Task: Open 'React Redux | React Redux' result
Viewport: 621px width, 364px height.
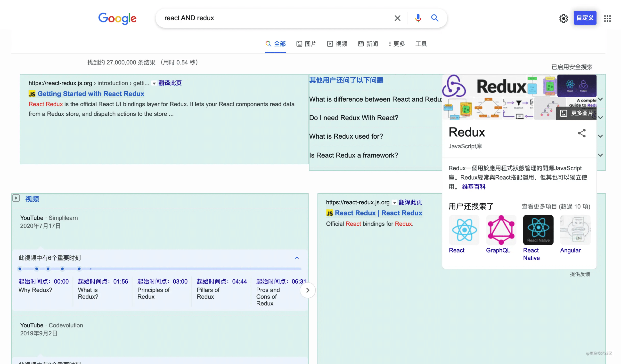Action: [378, 213]
